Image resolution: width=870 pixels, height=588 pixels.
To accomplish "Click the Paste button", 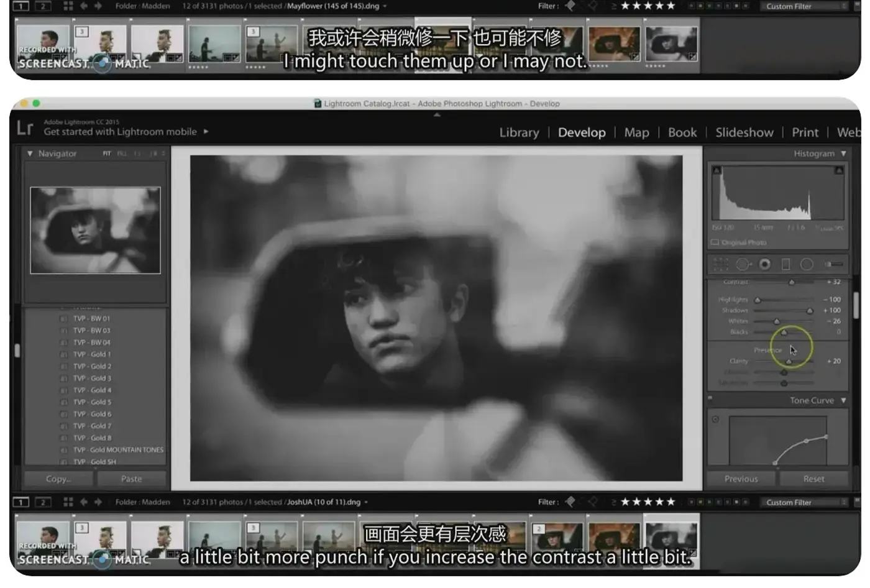I will point(131,479).
